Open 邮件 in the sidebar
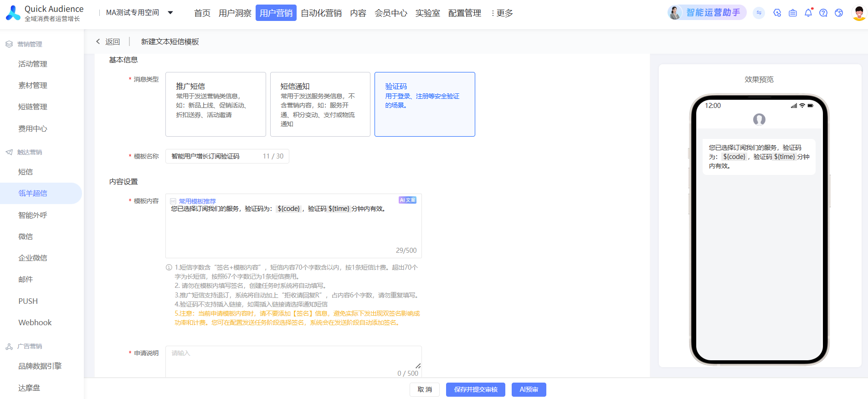Viewport: 868px width, 399px height. 26,279
